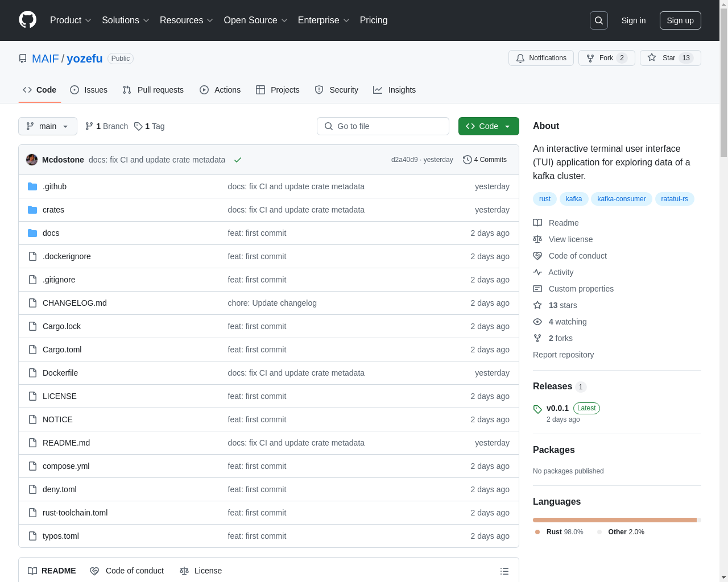Click the Rust 98.0% language link
The width and height of the screenshot is (728, 582).
click(x=560, y=532)
